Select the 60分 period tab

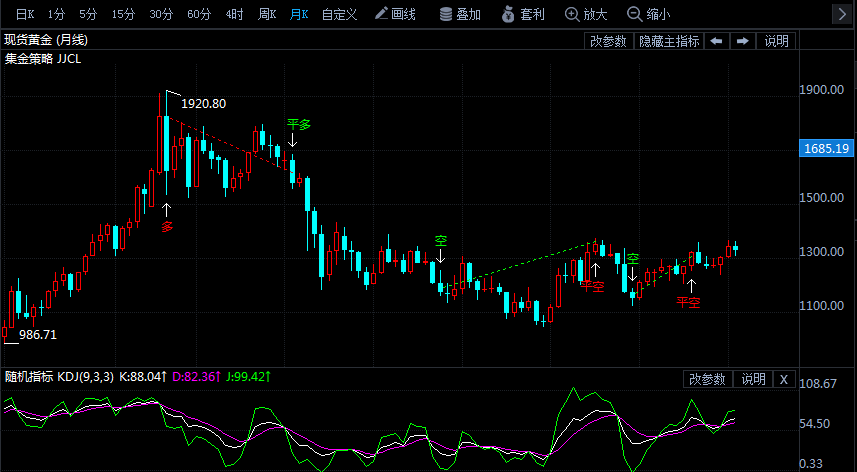pos(199,14)
